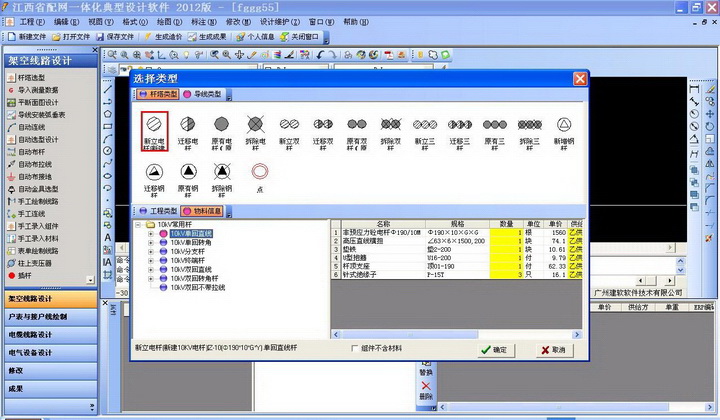Select the 新立双杆 double pole icon
The height and width of the screenshot is (420, 720).
(289, 132)
